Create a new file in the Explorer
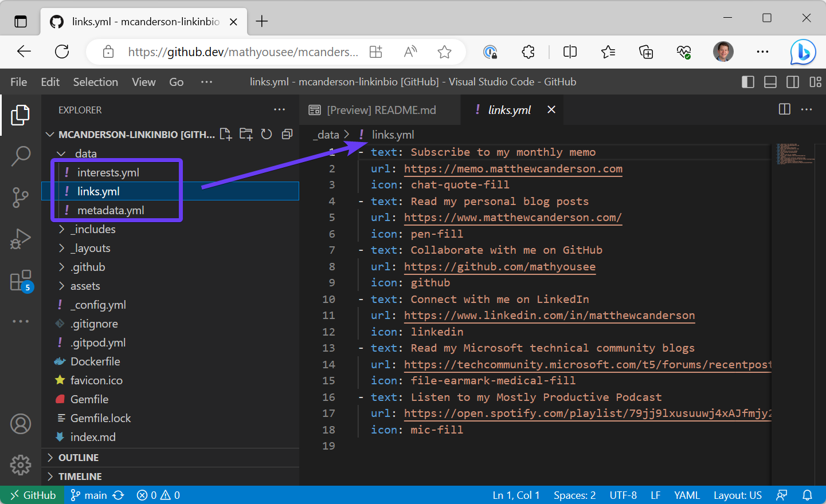The height and width of the screenshot is (504, 826). point(225,133)
